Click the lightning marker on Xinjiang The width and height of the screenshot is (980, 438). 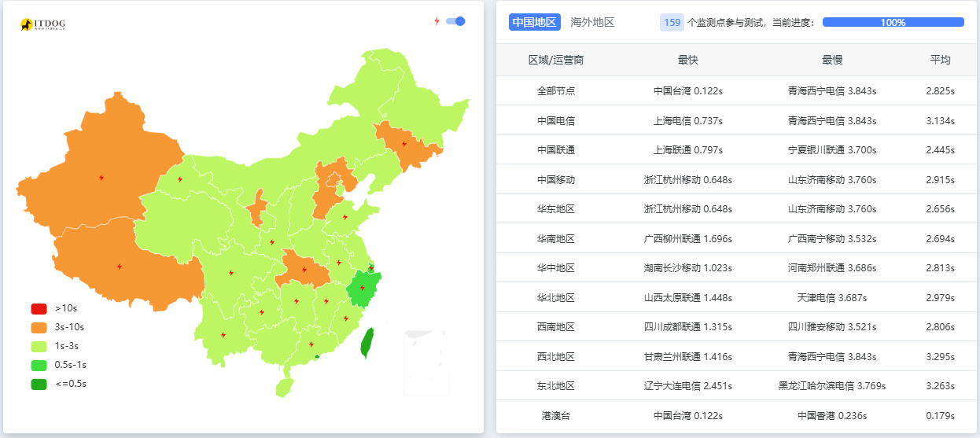click(101, 178)
